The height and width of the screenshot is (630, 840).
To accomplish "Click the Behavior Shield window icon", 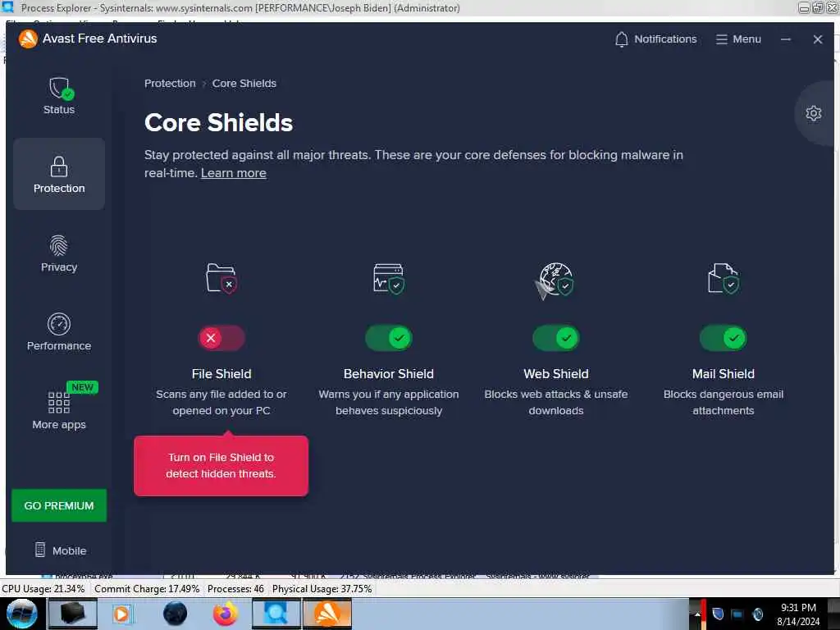I will pos(388,278).
